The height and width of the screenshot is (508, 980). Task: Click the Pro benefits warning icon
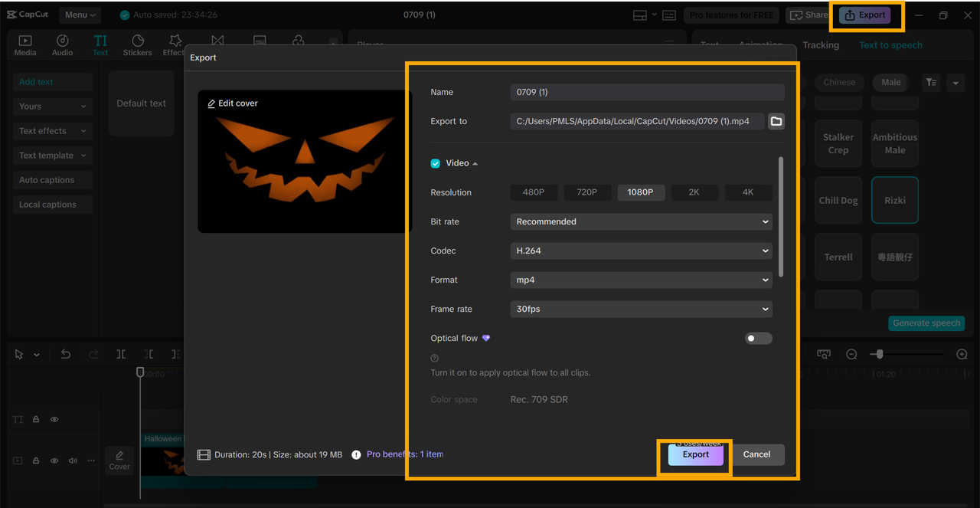[356, 454]
